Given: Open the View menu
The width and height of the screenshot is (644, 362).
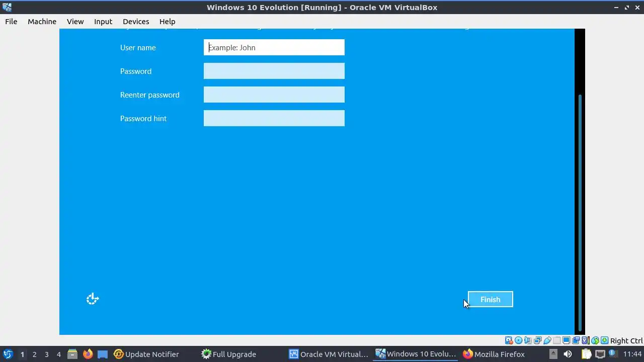Looking at the screenshot, I should 75,21.
